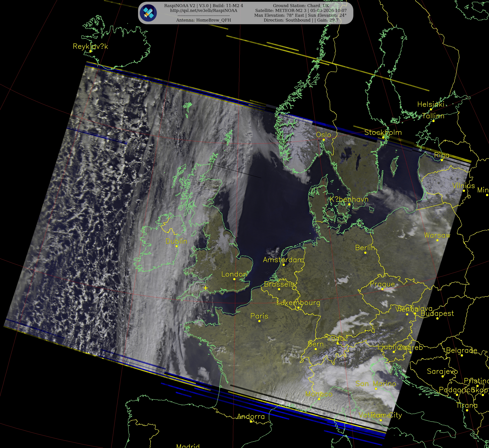Click the Paris city dot marker
This screenshot has width=489, height=448.
point(259,321)
